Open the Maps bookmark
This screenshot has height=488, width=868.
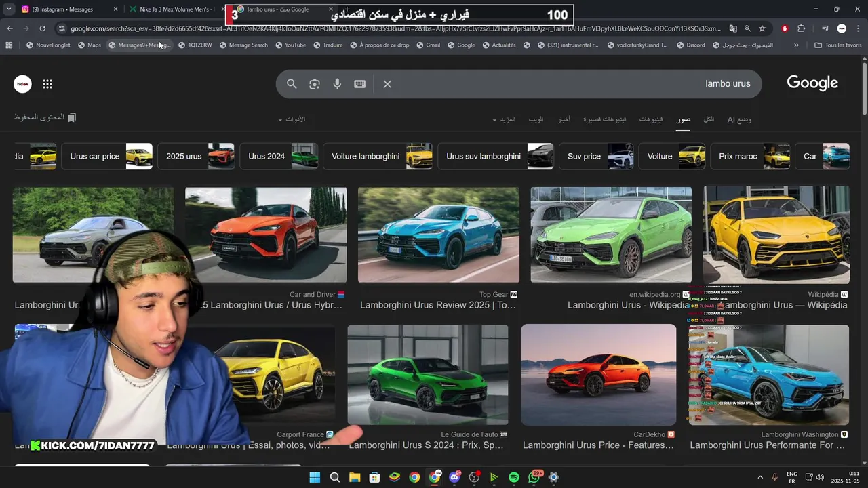click(90, 45)
